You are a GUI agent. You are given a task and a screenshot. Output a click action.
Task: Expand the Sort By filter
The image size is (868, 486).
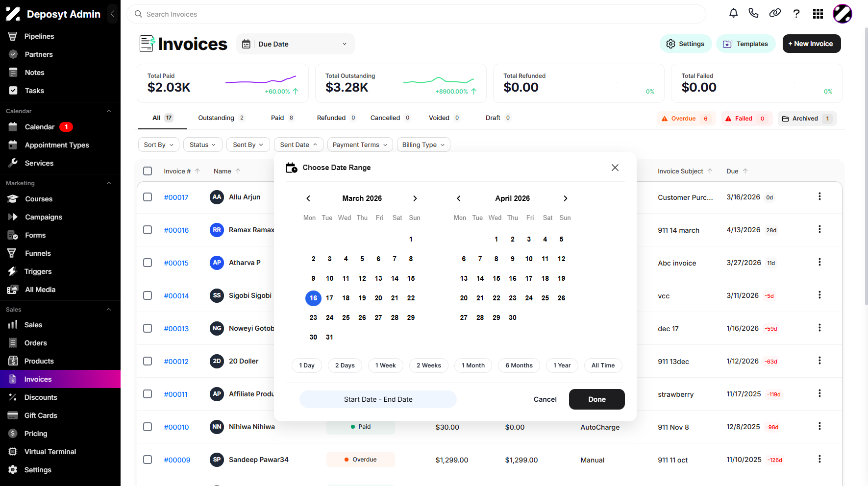pyautogui.click(x=159, y=145)
